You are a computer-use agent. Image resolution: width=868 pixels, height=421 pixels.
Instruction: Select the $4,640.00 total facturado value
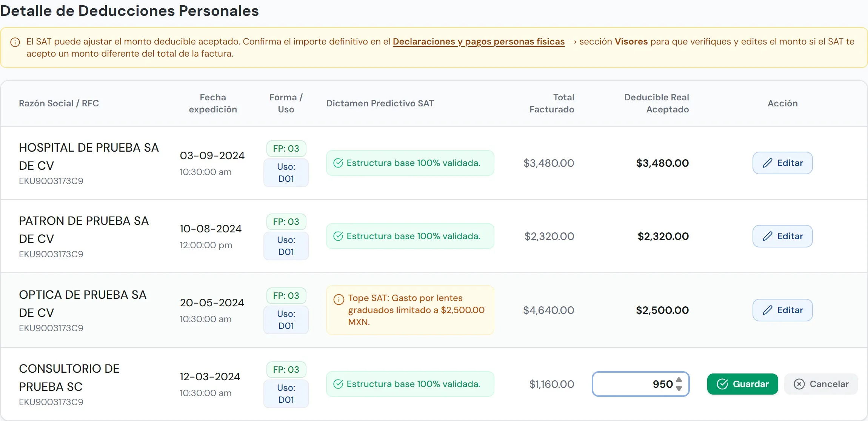click(549, 310)
